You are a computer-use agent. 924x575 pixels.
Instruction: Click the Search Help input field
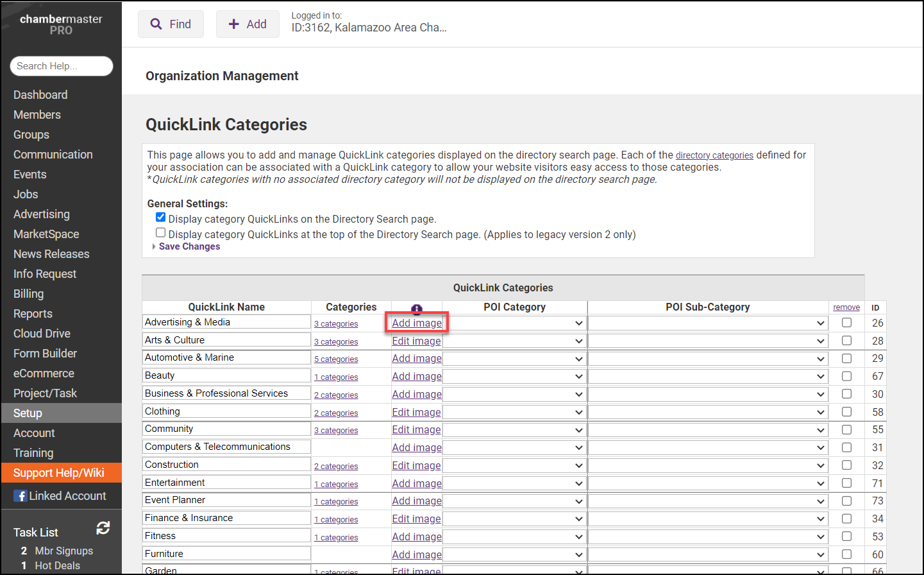(x=61, y=66)
